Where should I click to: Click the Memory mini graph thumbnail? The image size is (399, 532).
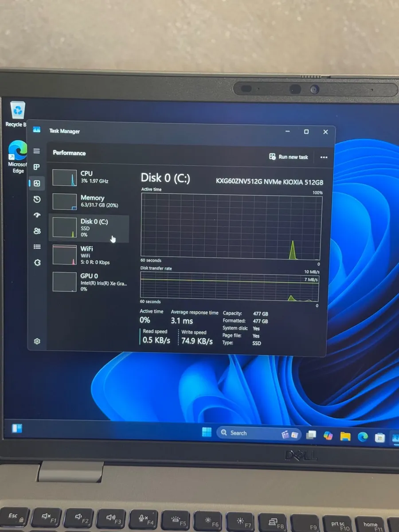[65, 201]
